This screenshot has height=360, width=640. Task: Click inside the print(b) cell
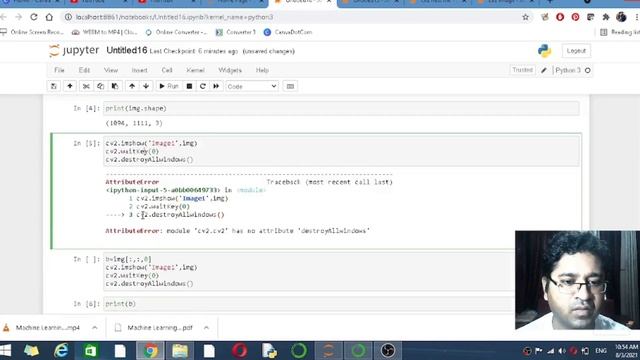point(309,304)
